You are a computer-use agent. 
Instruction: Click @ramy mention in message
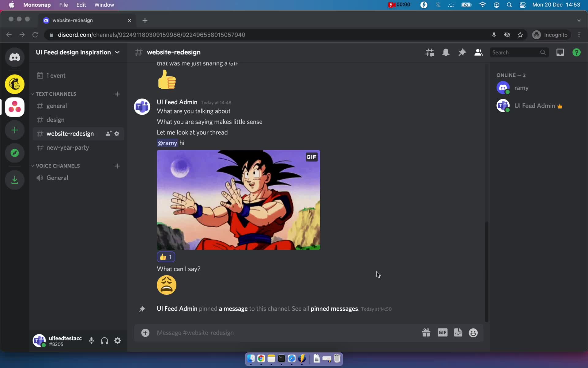tap(167, 143)
